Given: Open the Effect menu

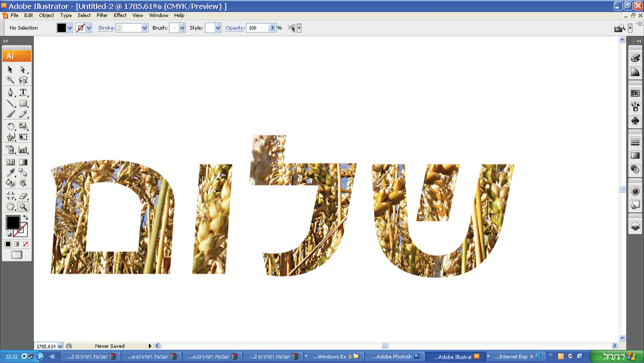Looking at the screenshot, I should [120, 15].
